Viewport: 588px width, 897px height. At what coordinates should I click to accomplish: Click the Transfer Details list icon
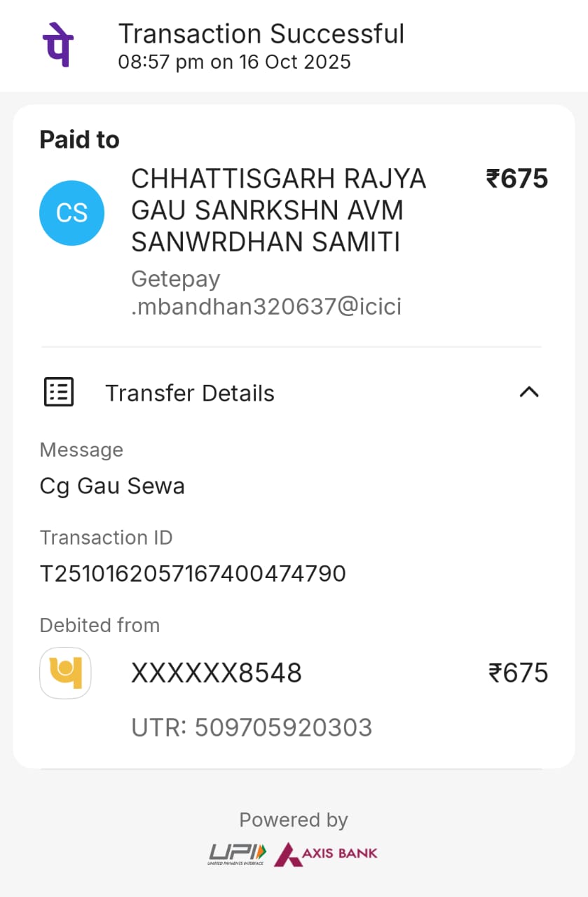(x=59, y=392)
